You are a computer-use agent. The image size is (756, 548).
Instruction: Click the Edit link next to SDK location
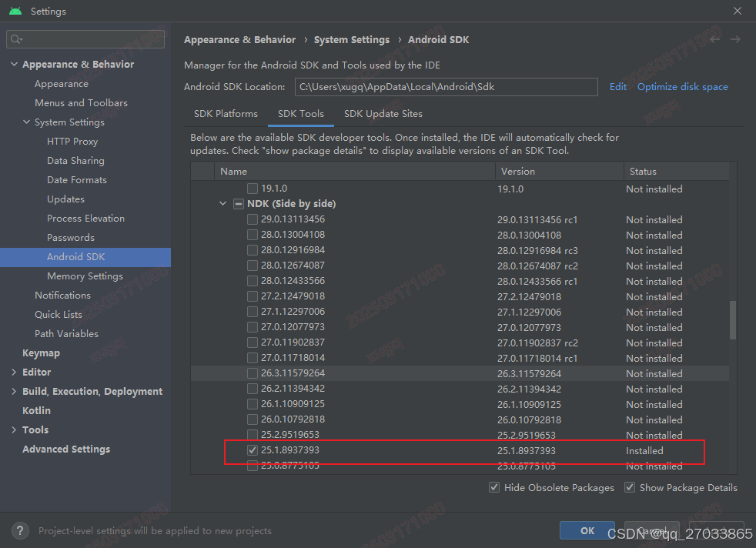pos(617,86)
